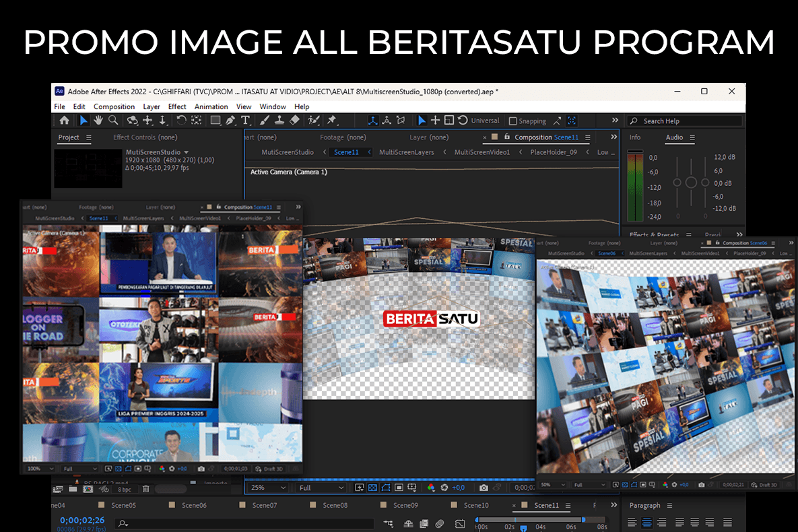This screenshot has height=532, width=798.
Task: Toggle fast previews icon in main viewer
Action: 360,488
